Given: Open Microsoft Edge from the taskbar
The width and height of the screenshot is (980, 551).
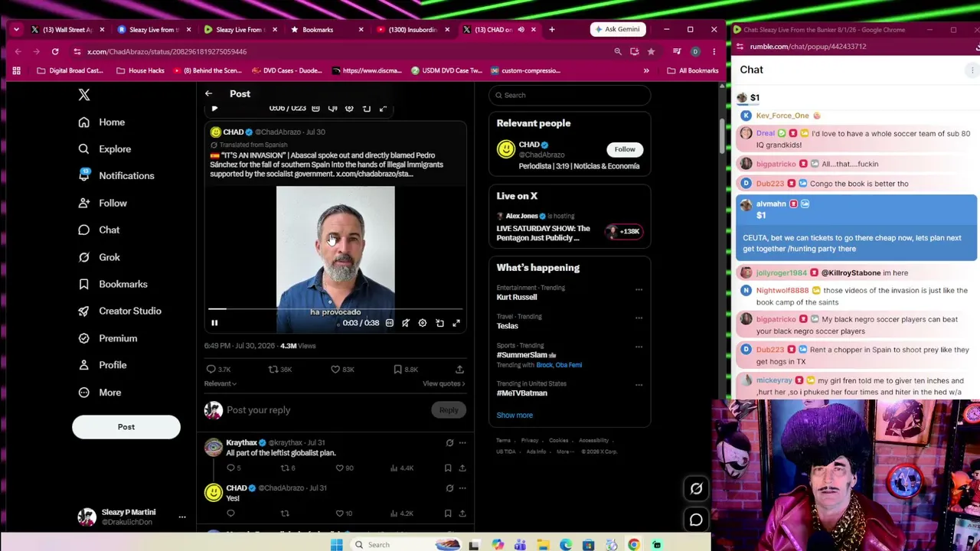Looking at the screenshot, I should (x=566, y=545).
